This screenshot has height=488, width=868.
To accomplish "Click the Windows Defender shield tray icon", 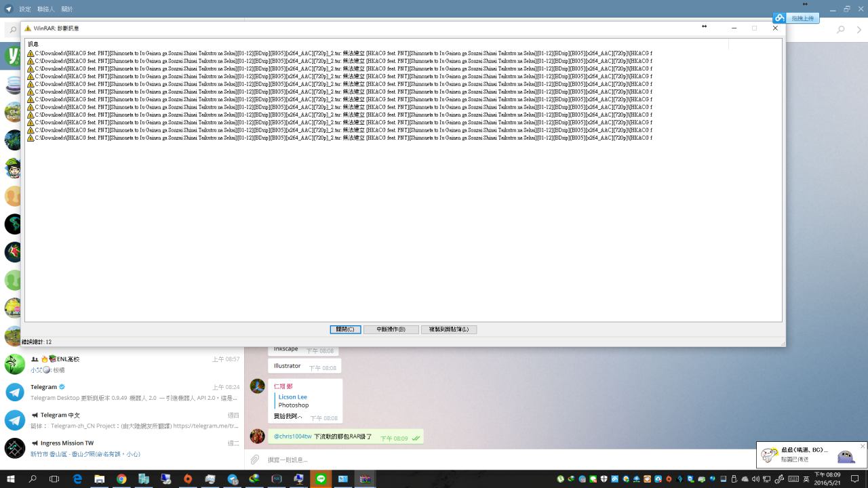I will (604, 479).
